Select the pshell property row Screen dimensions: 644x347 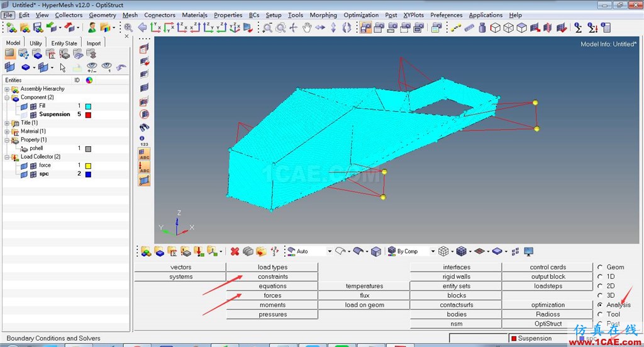point(65,149)
